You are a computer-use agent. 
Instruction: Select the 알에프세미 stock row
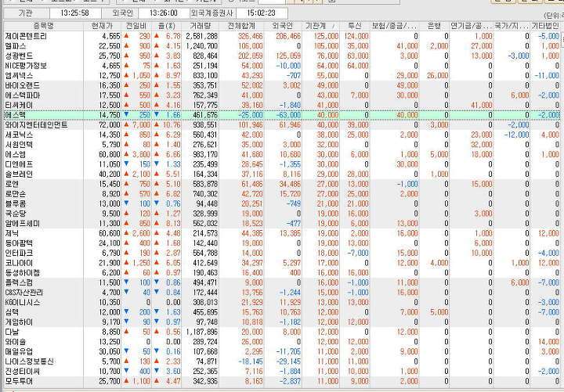282,224
